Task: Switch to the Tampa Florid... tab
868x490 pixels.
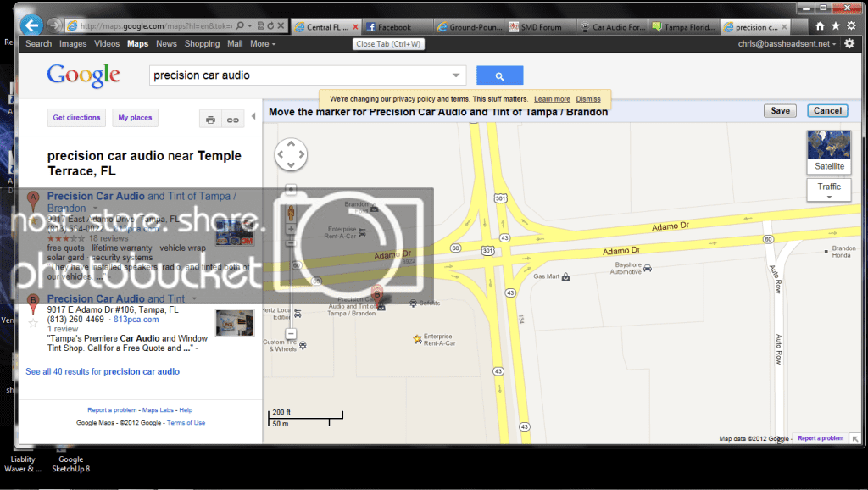Action: coord(684,27)
